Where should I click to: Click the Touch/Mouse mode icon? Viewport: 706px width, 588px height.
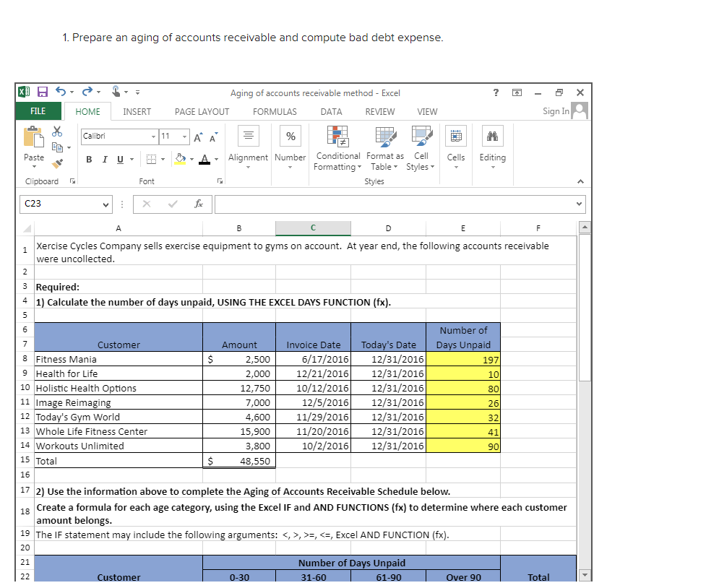pyautogui.click(x=116, y=92)
